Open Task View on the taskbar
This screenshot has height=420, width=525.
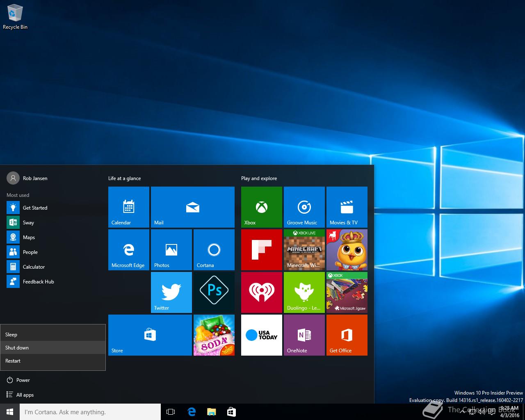click(171, 412)
